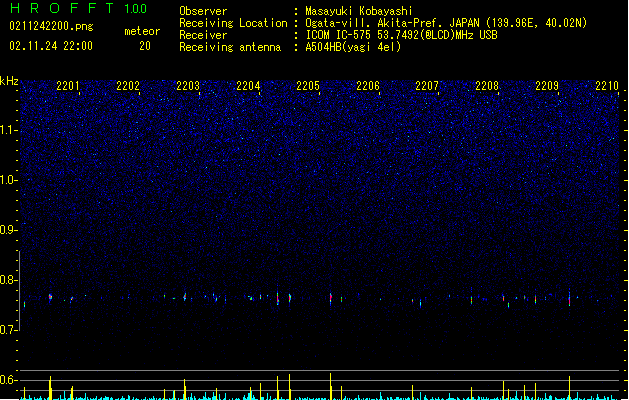Click the date stamp 02.11.24 22:00

(51, 46)
